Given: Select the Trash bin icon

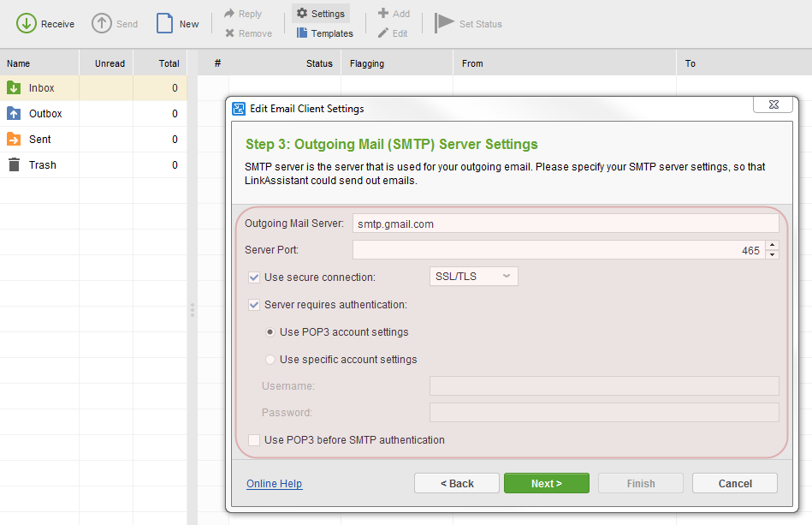Looking at the screenshot, I should [x=14, y=164].
